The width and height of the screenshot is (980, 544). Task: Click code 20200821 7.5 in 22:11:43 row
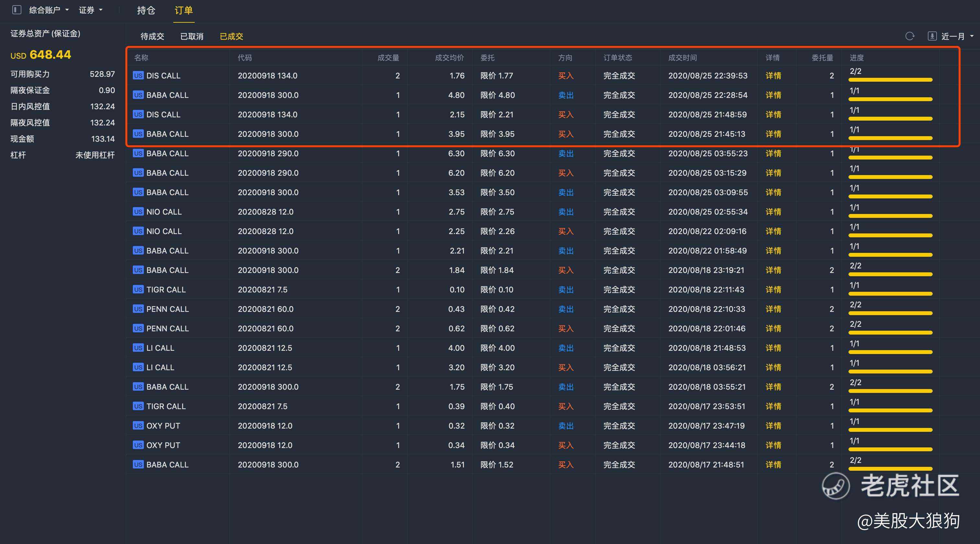[262, 289]
